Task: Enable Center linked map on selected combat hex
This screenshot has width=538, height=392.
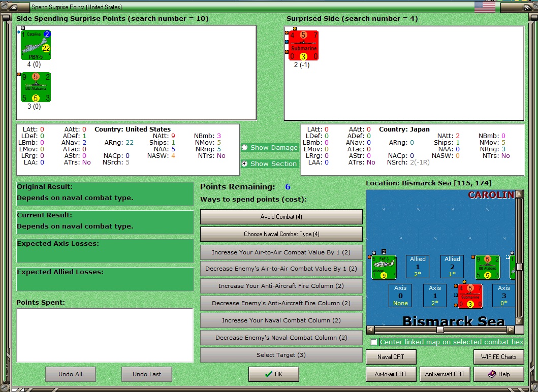Action: click(x=374, y=342)
